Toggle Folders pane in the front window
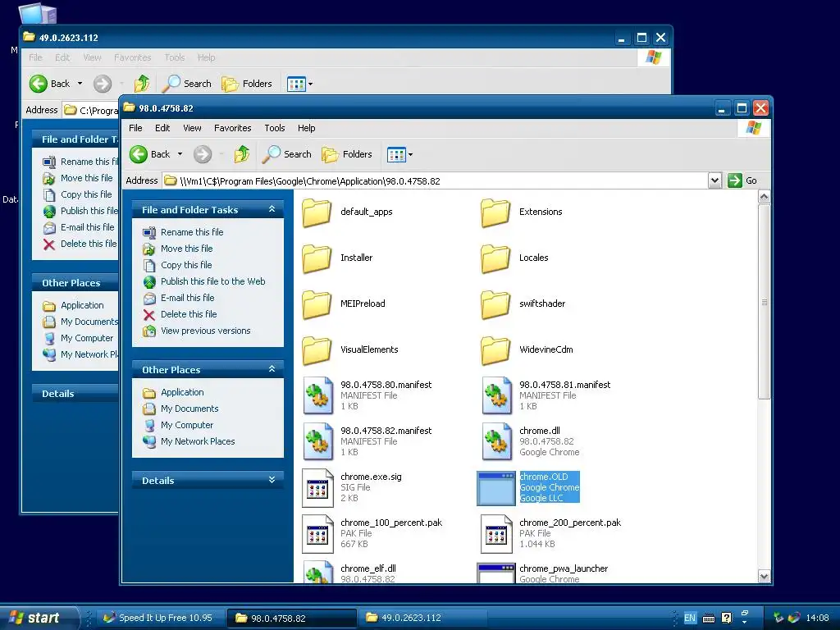 [347, 154]
